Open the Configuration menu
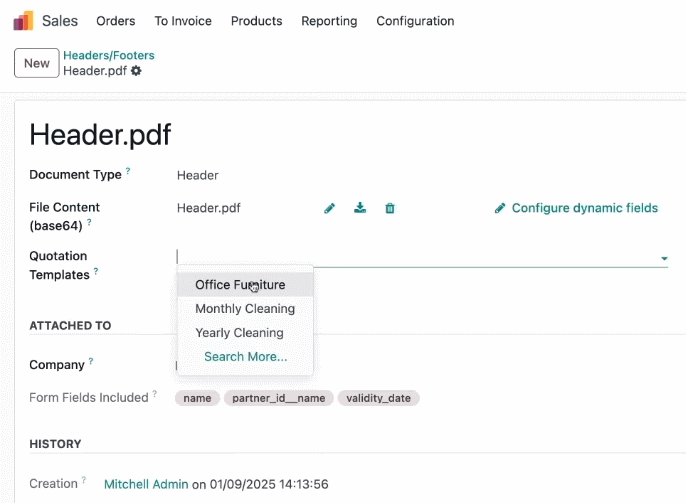Viewport: 686px width, 503px height. click(415, 21)
